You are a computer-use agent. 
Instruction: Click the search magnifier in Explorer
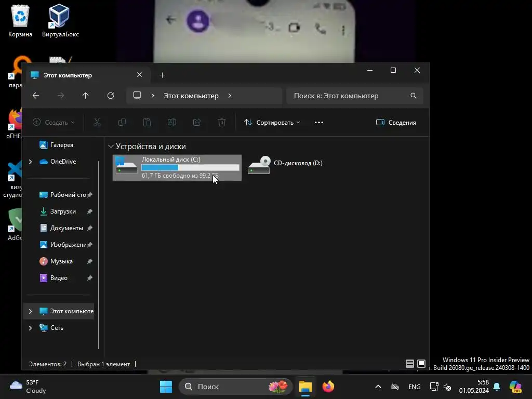click(x=413, y=96)
